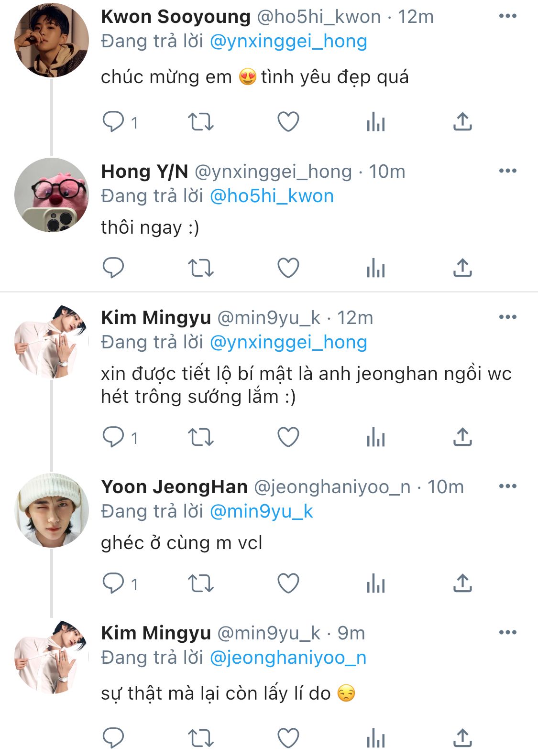Like Yoon JeongHan's "ghéc ở cùng m vcl" tweet
This screenshot has height=756, width=538.
tap(288, 583)
